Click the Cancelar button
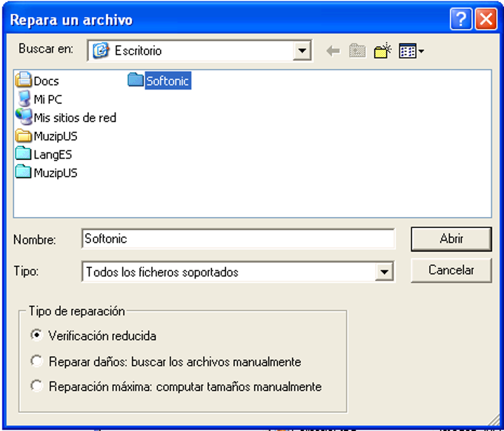Viewport: 504px width, 431px height. (x=451, y=270)
